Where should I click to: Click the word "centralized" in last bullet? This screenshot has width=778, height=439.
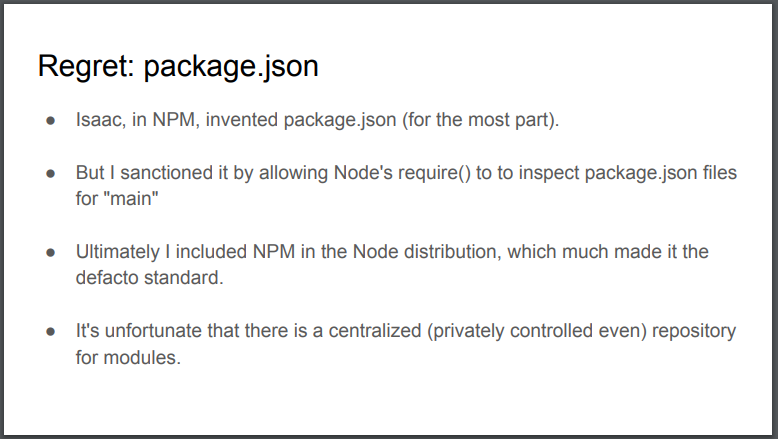coord(375,331)
